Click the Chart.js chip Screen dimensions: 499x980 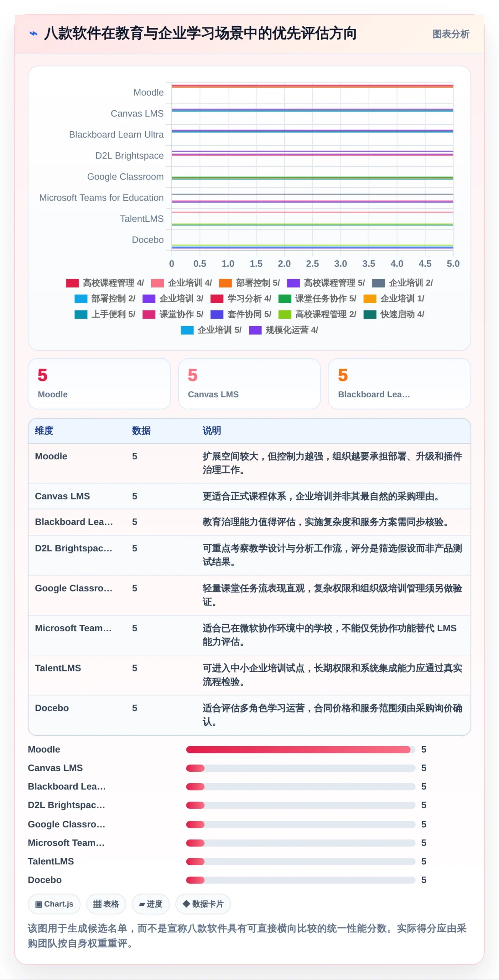click(54, 904)
